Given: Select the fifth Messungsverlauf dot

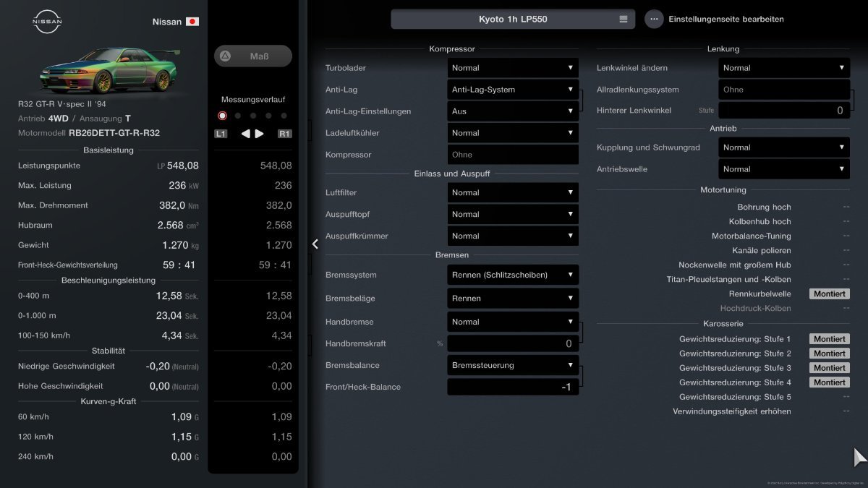Looking at the screenshot, I should (284, 116).
